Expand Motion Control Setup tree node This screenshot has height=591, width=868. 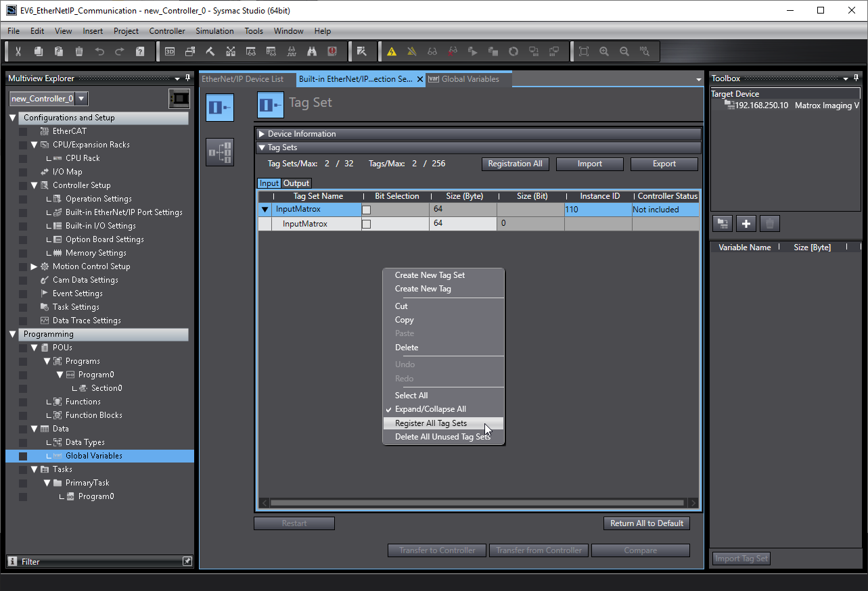click(x=34, y=266)
